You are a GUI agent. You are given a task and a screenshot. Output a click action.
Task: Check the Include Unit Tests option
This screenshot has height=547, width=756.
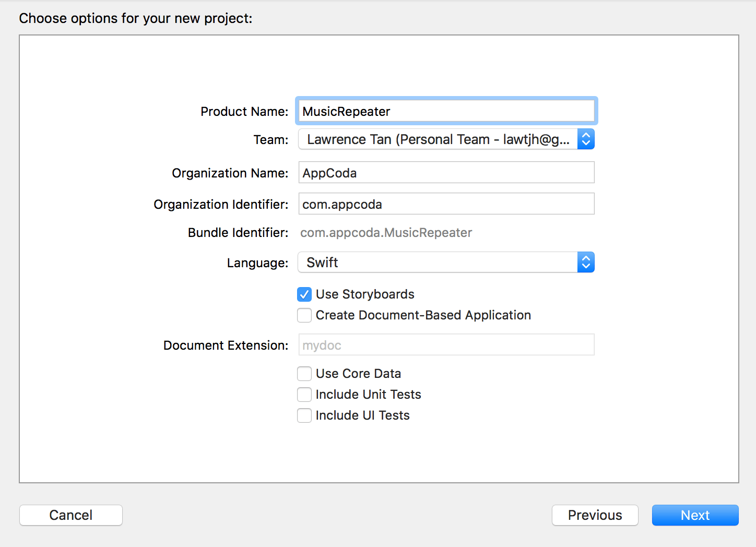[304, 395]
